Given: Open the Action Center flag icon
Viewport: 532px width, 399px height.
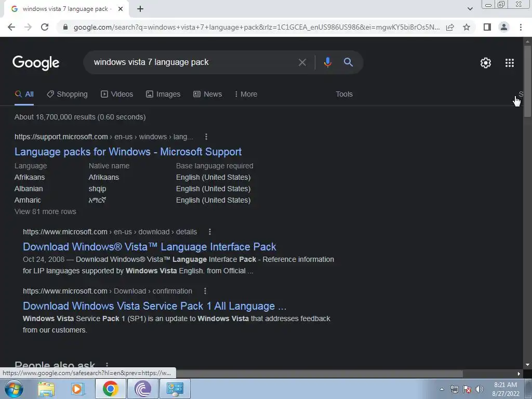Looking at the screenshot, I should (467, 389).
